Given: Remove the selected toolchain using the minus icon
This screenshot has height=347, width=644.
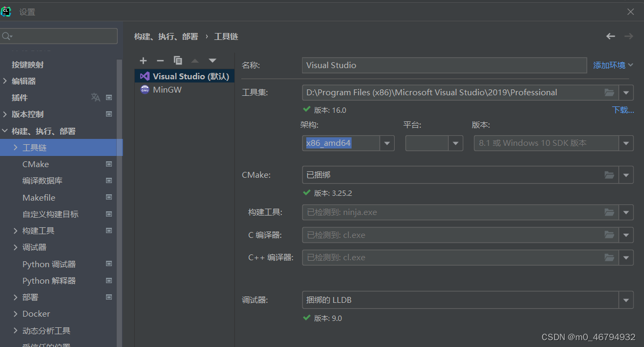Looking at the screenshot, I should (160, 61).
